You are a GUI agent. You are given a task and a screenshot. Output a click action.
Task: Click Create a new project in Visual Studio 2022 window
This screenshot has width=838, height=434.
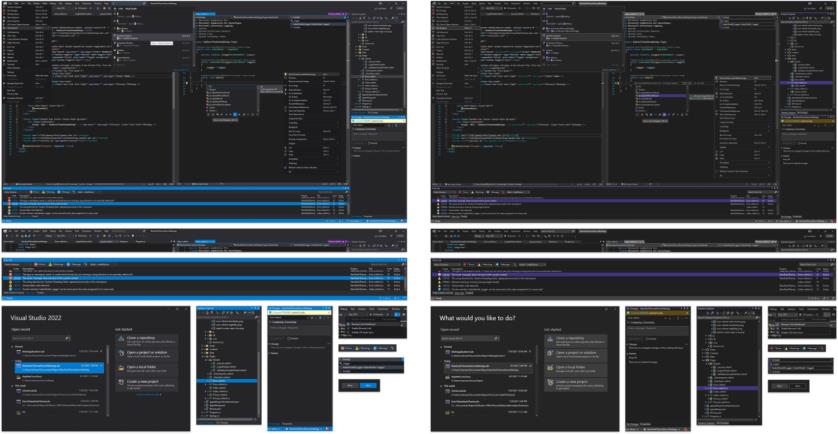coord(146,384)
